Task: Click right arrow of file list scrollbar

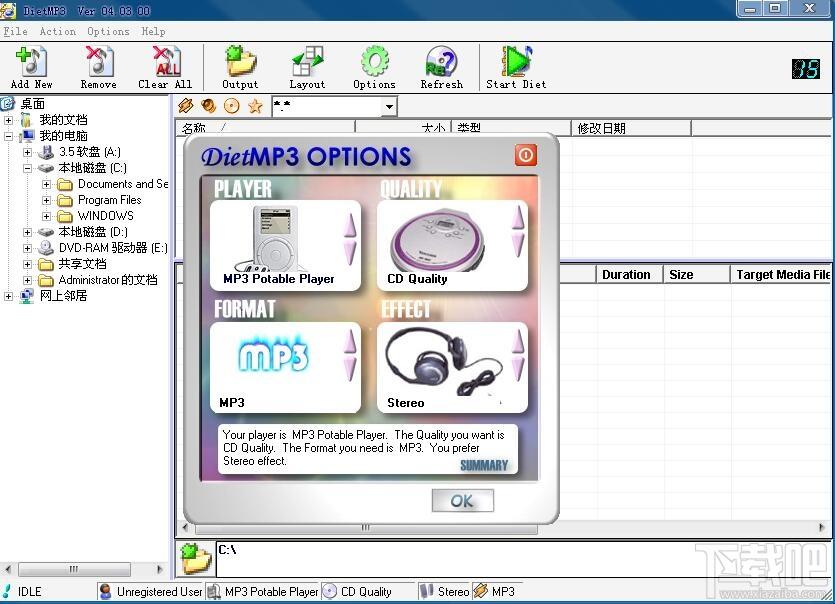Action: (x=822, y=528)
